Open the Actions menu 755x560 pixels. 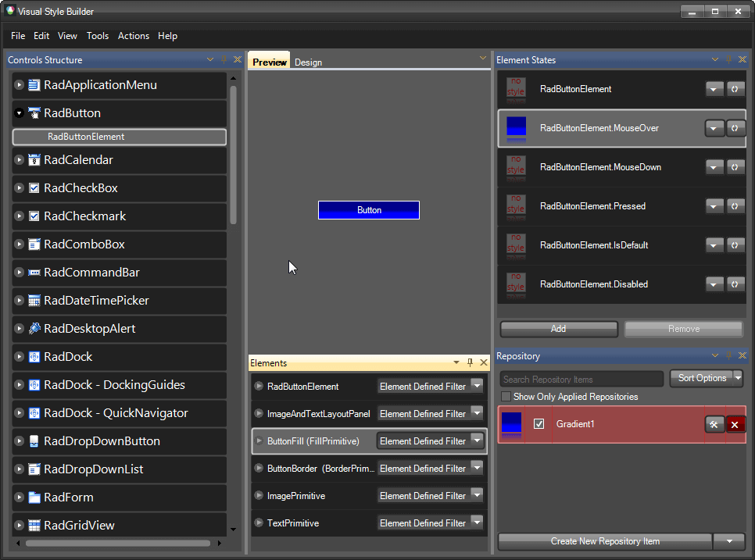[133, 36]
